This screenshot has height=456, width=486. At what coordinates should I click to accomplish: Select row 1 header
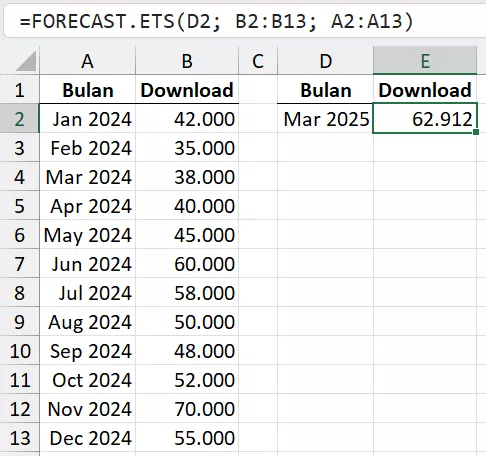pos(19,90)
